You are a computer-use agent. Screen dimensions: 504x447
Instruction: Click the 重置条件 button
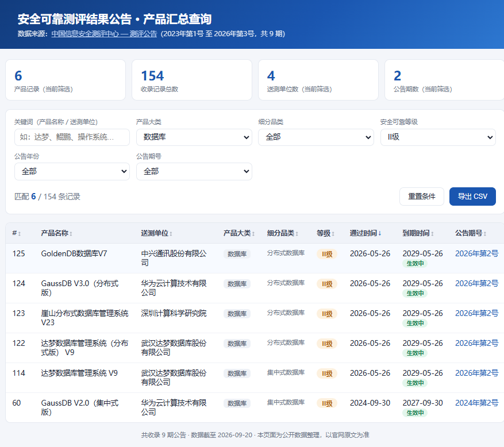coord(421,196)
